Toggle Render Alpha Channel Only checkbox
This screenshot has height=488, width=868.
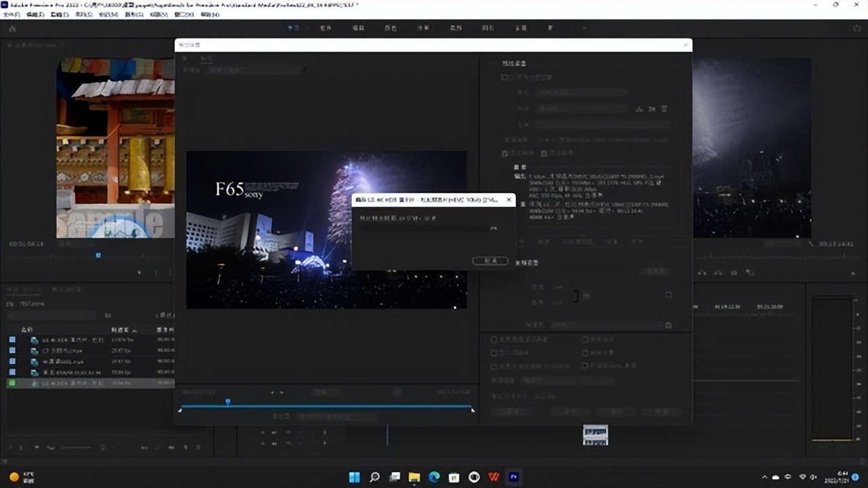tap(585, 366)
